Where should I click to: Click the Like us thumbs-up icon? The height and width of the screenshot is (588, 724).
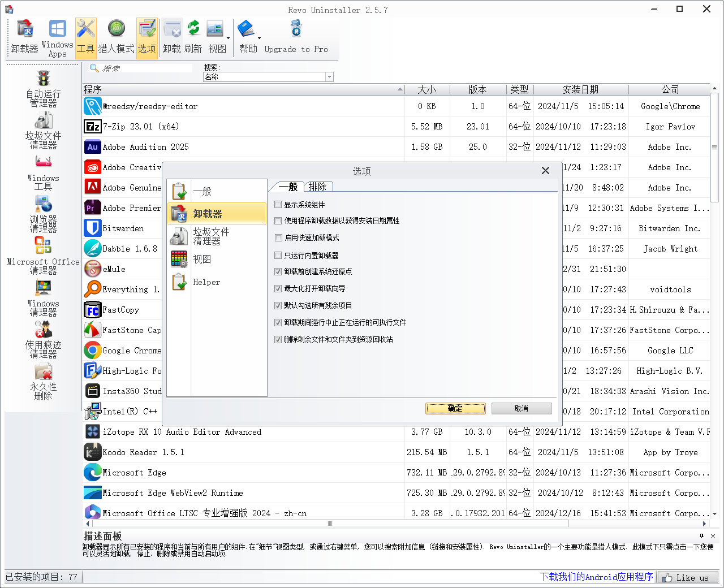coord(667,577)
